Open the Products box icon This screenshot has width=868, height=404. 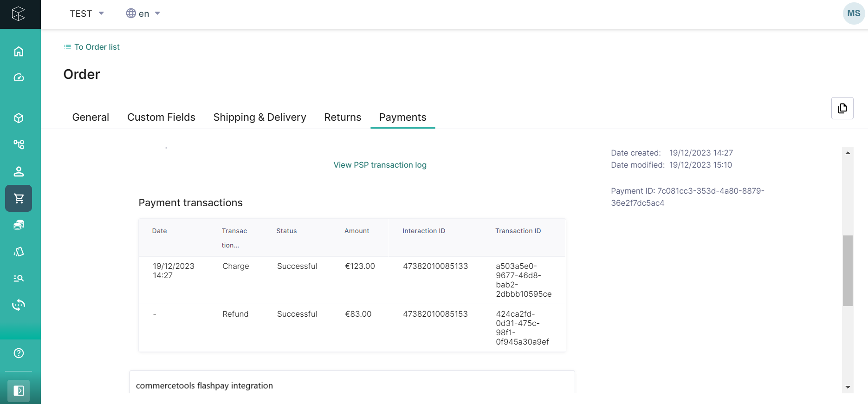click(19, 118)
